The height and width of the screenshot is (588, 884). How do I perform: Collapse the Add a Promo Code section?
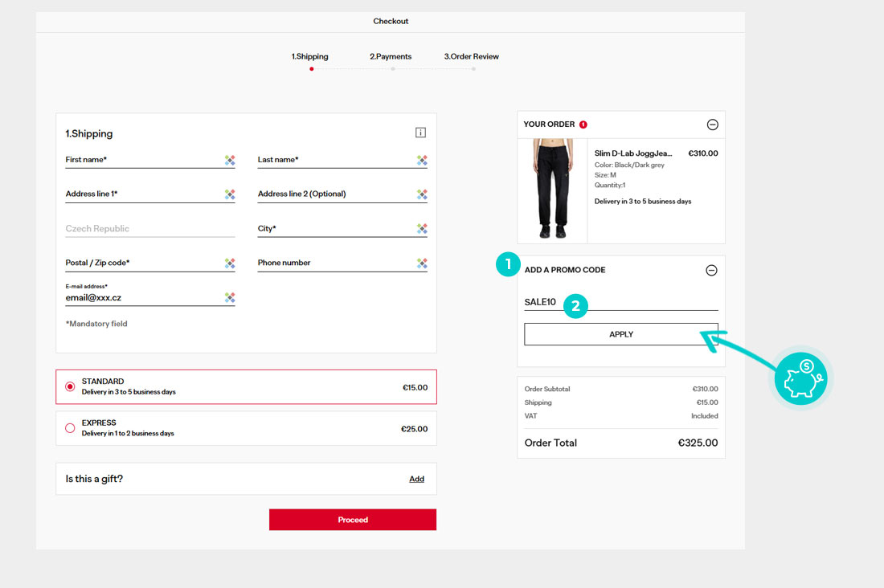tap(711, 271)
